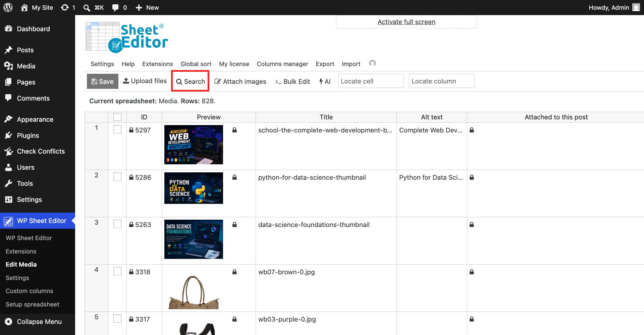Open the Web Development Bootcamp thumbnail
644x335 pixels.
(194, 145)
